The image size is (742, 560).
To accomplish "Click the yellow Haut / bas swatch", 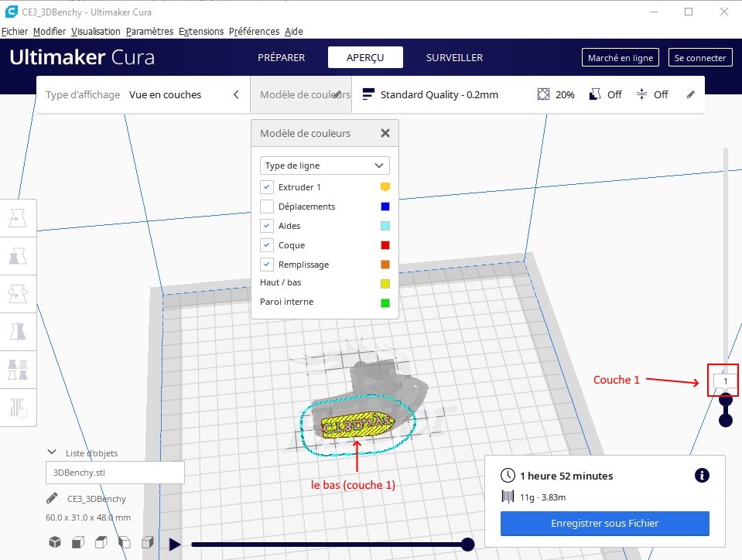I will pos(385,283).
